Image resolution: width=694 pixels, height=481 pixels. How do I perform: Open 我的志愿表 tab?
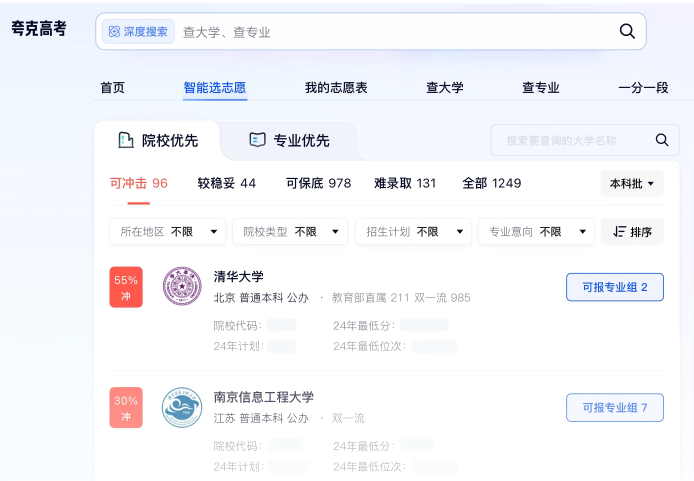click(x=336, y=88)
